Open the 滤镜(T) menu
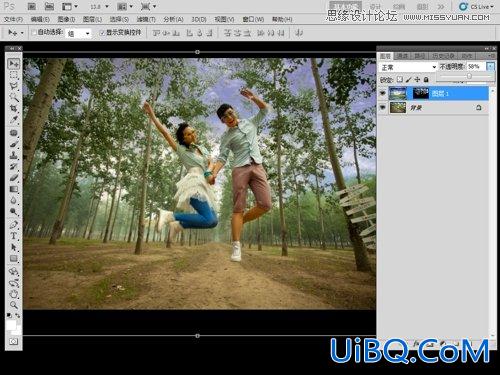Screen dimensions: 500x375 (x=146, y=19)
